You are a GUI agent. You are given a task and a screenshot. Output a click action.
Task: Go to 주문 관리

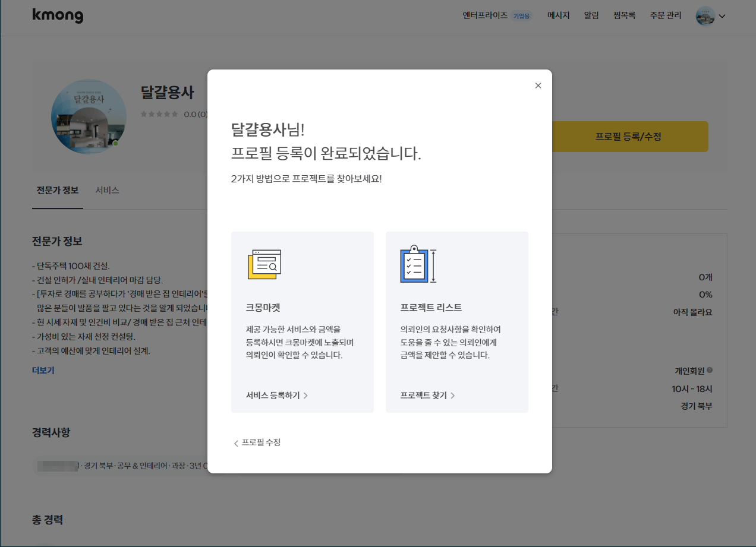[665, 15]
